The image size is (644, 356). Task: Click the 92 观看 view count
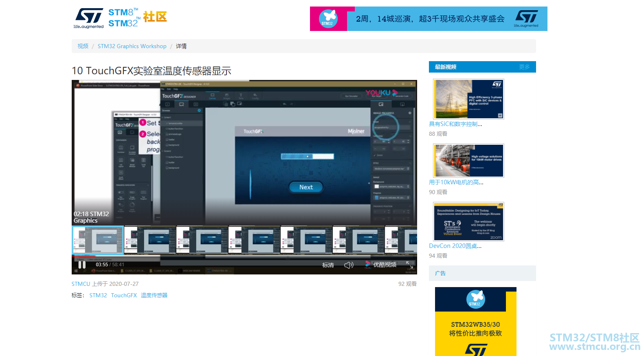click(407, 284)
